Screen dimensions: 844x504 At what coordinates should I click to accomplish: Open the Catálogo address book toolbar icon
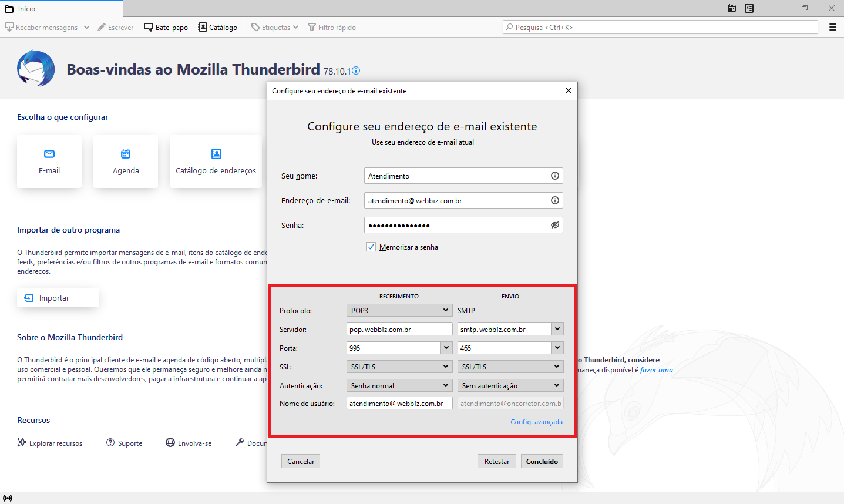pyautogui.click(x=203, y=28)
